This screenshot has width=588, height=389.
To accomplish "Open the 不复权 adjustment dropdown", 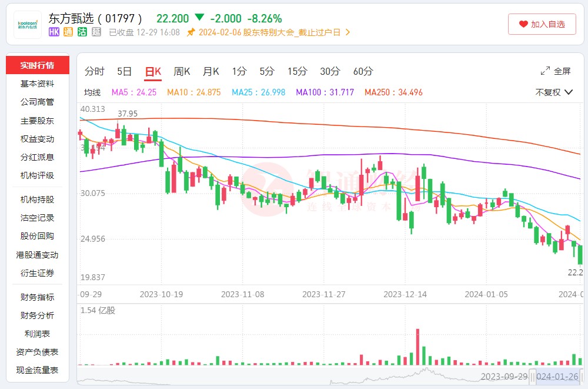I will point(554,92).
